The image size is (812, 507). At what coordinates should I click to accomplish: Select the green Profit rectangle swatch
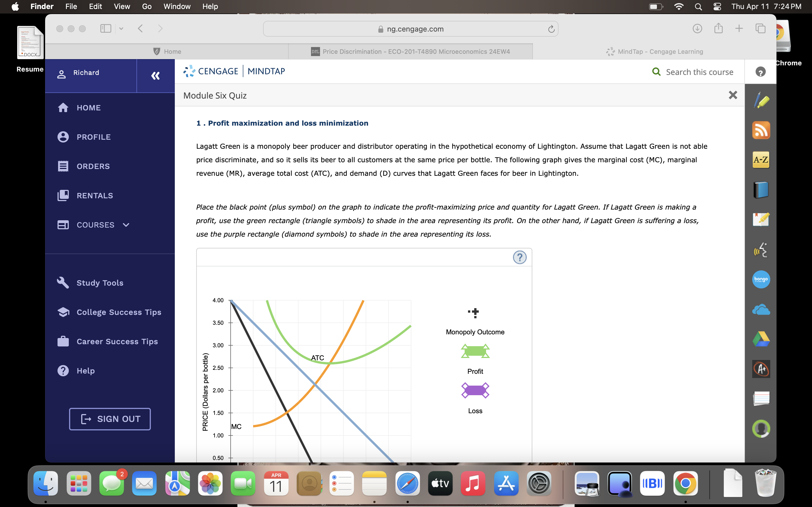click(x=475, y=351)
